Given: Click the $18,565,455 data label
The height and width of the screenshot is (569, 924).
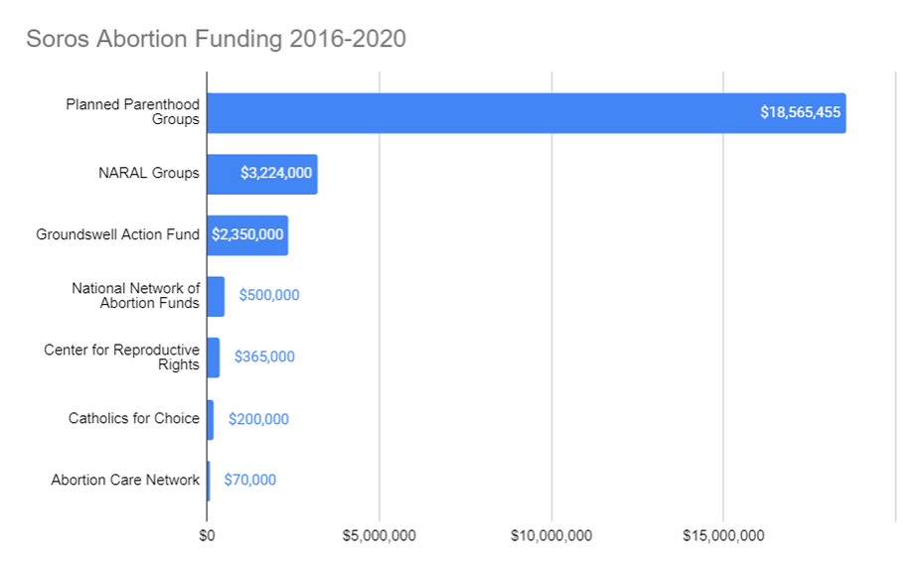Looking at the screenshot, I should pyautogui.click(x=800, y=113).
